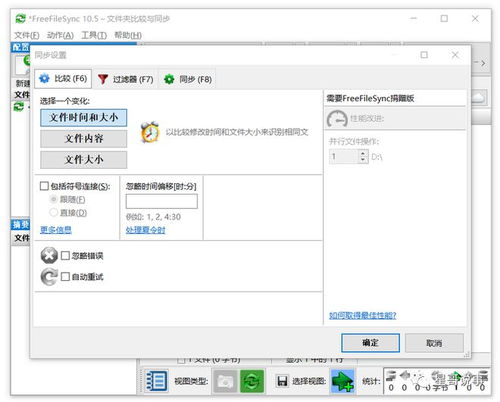The image size is (500, 402).
Task: Switch to the 比较 (F6) tab
Action: coord(63,79)
